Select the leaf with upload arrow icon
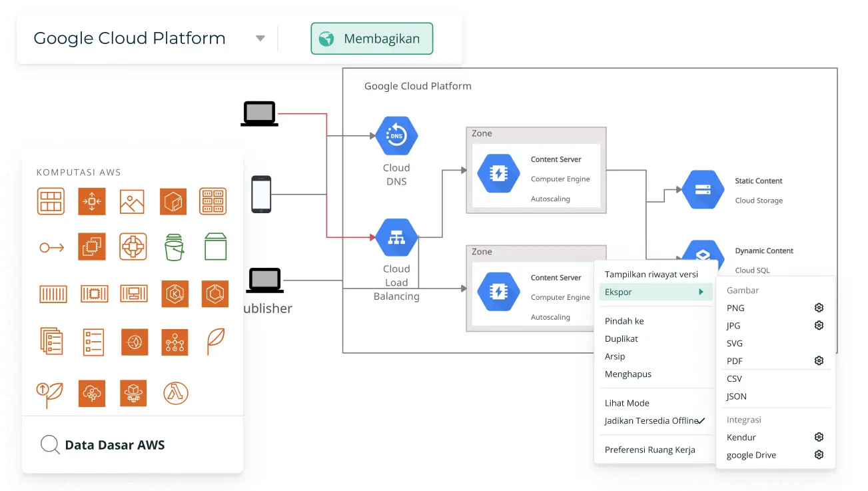Screen dimensions: 868x491 (x=50, y=394)
